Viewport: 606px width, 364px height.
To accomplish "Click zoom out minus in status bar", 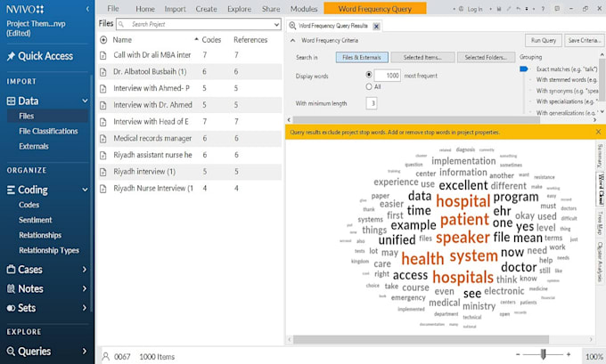I will (x=518, y=354).
